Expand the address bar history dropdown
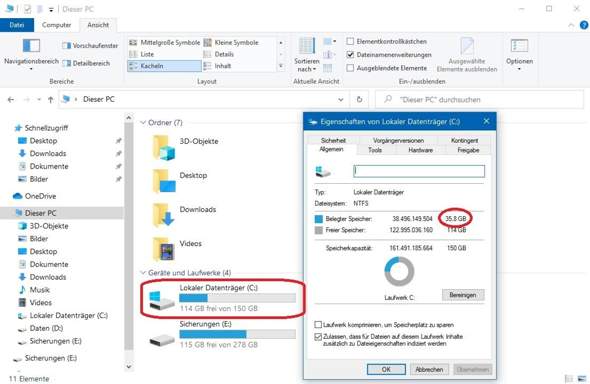The width and height of the screenshot is (590, 384). [341, 100]
